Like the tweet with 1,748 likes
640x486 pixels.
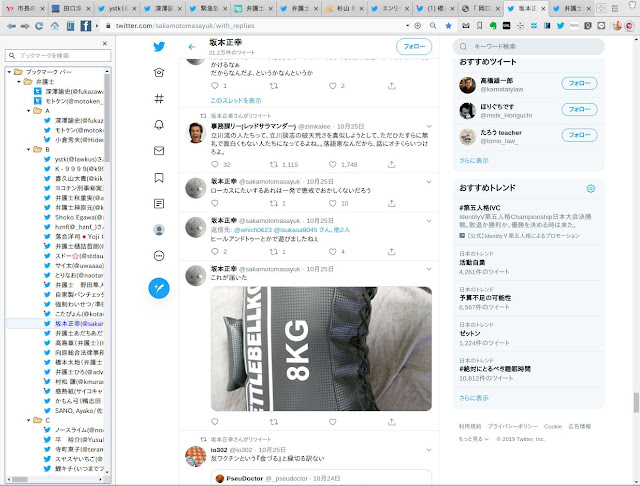coord(333,164)
